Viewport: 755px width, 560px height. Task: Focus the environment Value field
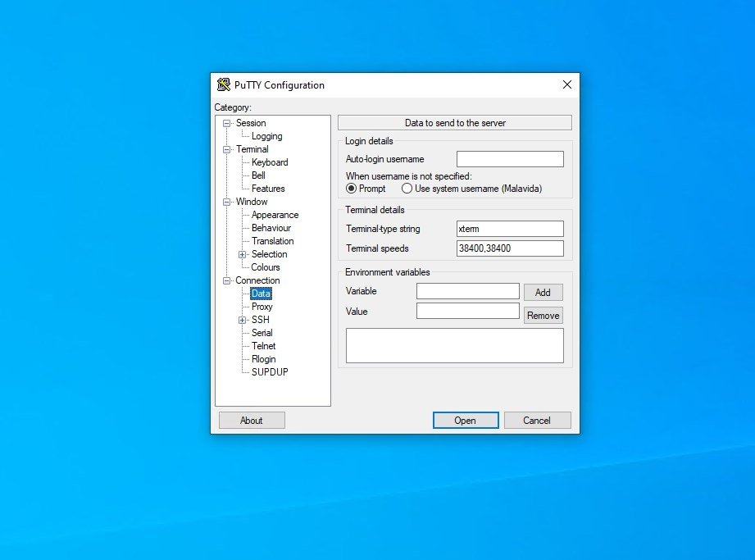[x=467, y=311]
